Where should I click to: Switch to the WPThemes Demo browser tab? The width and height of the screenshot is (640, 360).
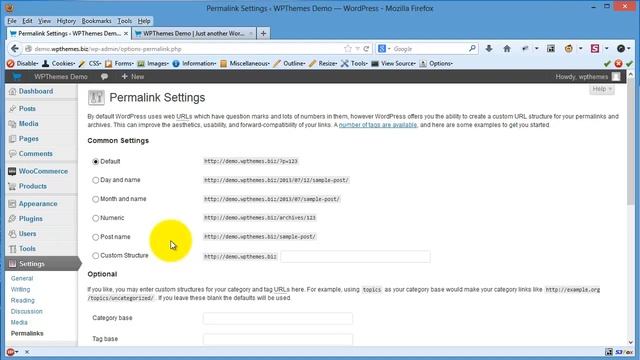(194, 33)
